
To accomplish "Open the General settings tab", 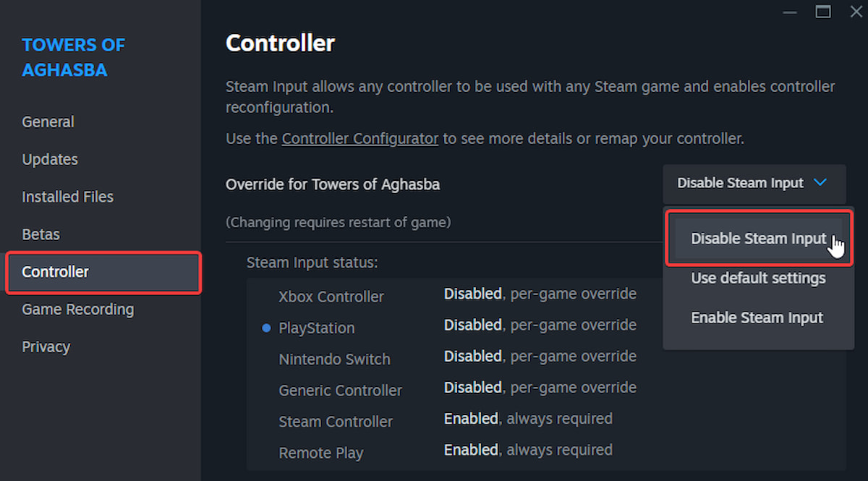I will tap(48, 122).
